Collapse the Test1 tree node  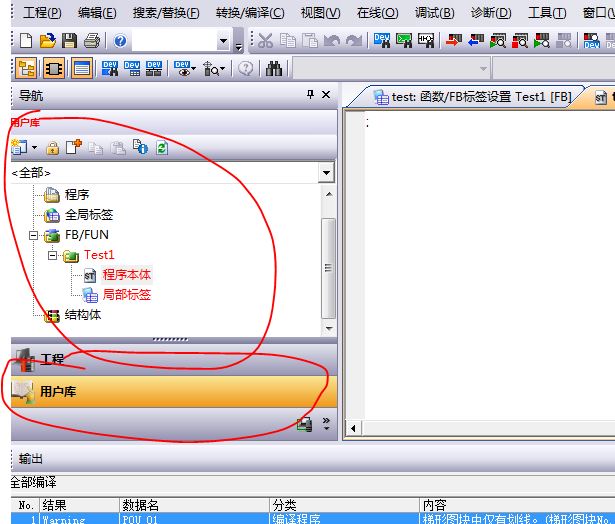(53, 256)
